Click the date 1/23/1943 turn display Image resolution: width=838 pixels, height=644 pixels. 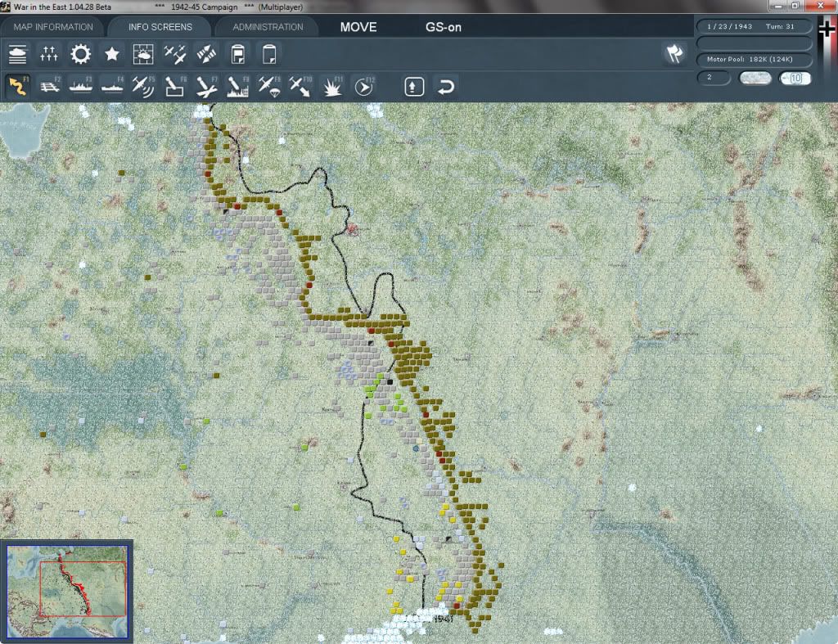pyautogui.click(x=754, y=26)
